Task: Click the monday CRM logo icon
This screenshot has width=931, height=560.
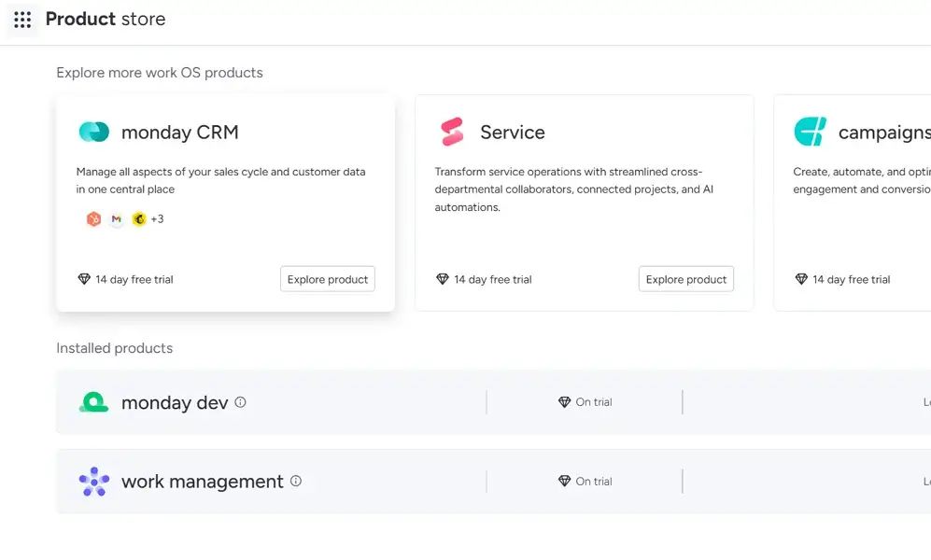Action: (93, 133)
